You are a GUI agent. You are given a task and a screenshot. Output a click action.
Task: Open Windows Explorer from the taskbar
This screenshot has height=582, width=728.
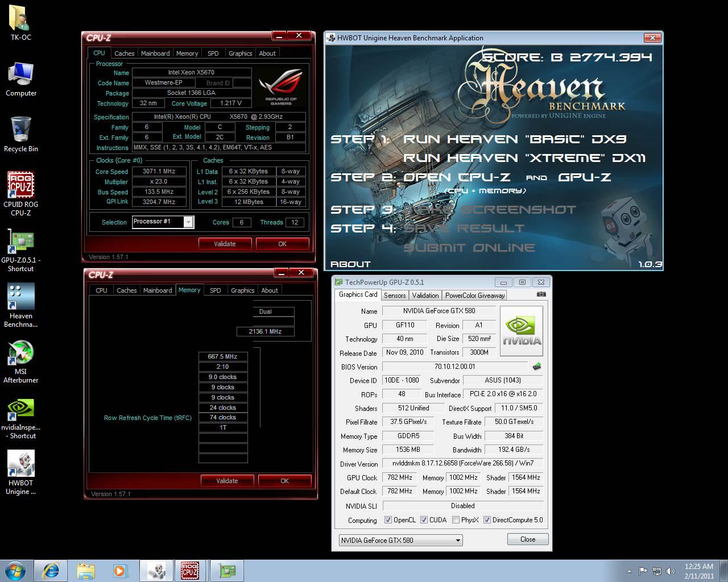(86, 571)
